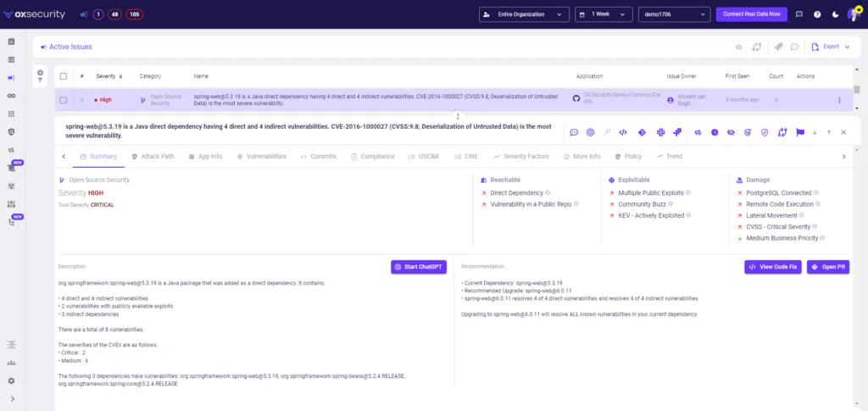Click 'Vincent van Gogh' issue owner
868x411 pixels.
click(692, 100)
